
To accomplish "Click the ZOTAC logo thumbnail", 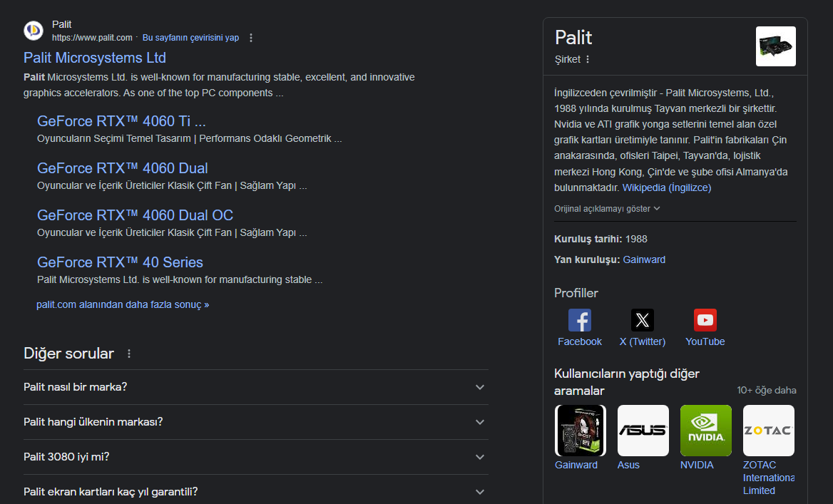I will (768, 431).
